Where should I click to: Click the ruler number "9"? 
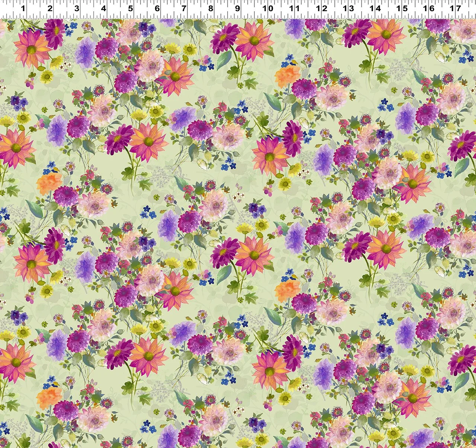[x=237, y=8]
